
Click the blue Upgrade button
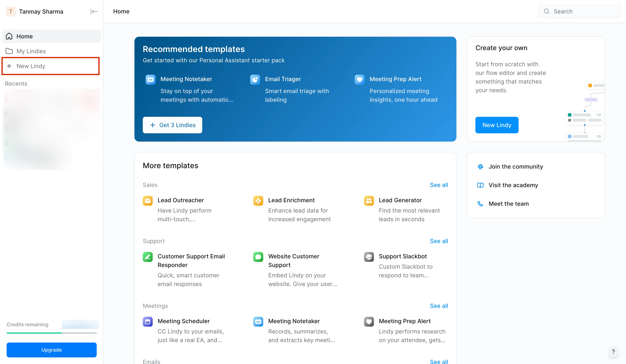[51, 350]
